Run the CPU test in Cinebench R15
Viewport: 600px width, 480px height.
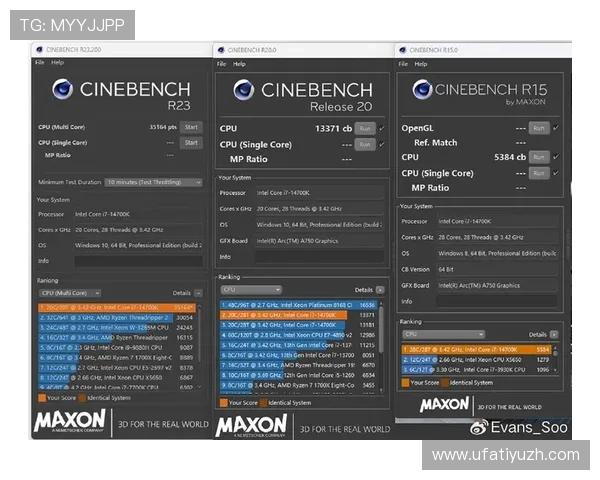click(539, 157)
